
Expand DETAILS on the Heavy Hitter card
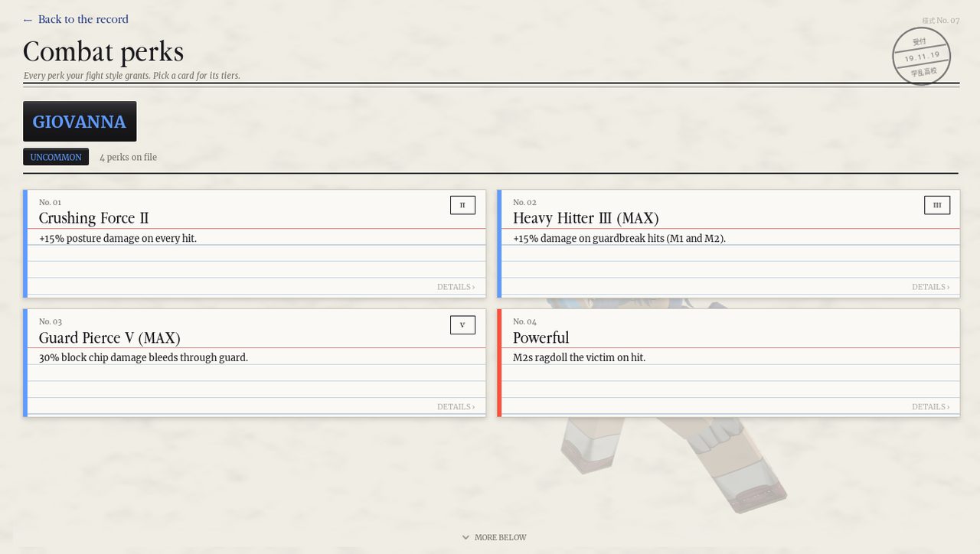(x=930, y=287)
